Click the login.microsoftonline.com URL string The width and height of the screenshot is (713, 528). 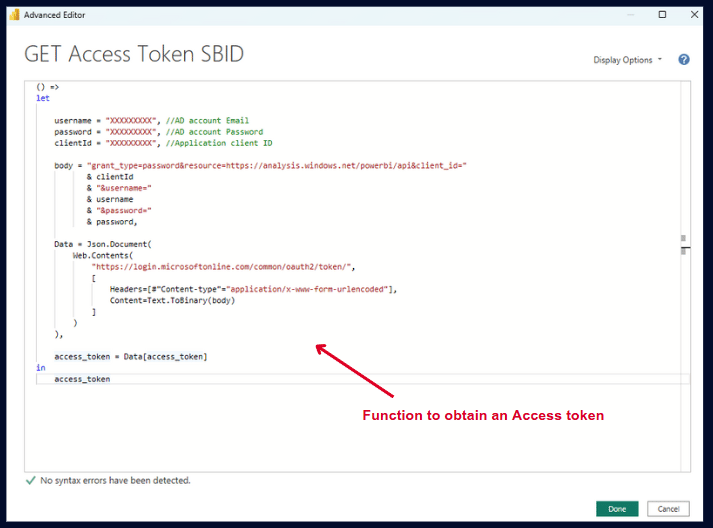(x=223, y=267)
